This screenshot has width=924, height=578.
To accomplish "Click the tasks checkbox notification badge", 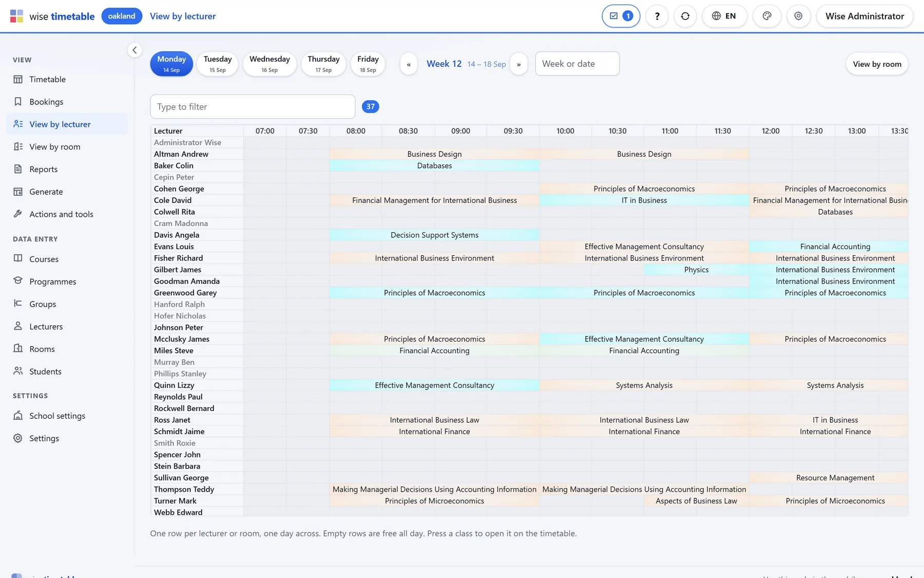I will click(x=621, y=16).
